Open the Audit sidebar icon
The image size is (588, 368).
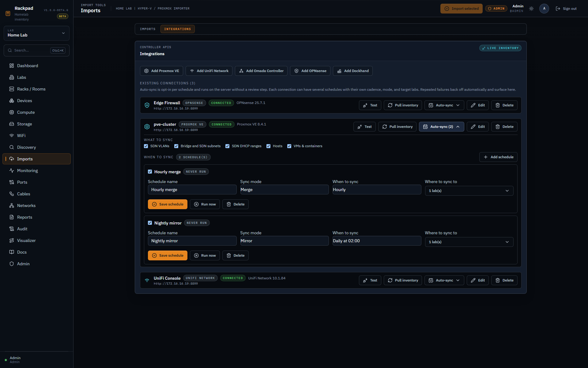[12, 229]
